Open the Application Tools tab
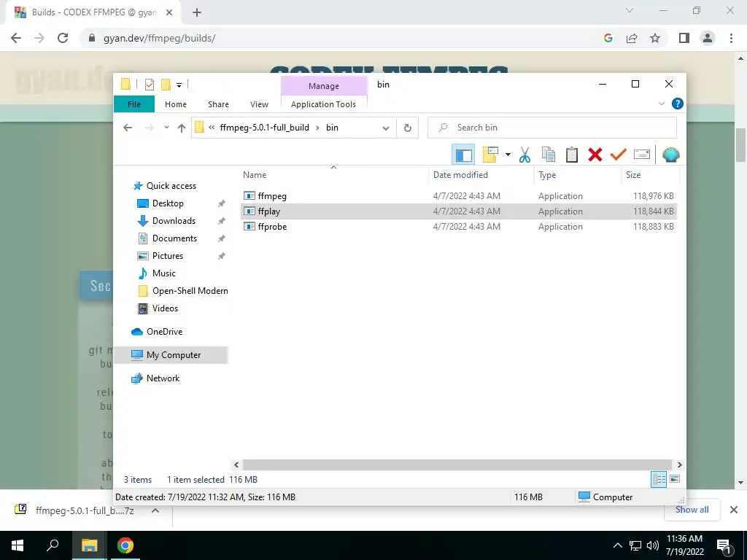The image size is (747, 560). (323, 104)
